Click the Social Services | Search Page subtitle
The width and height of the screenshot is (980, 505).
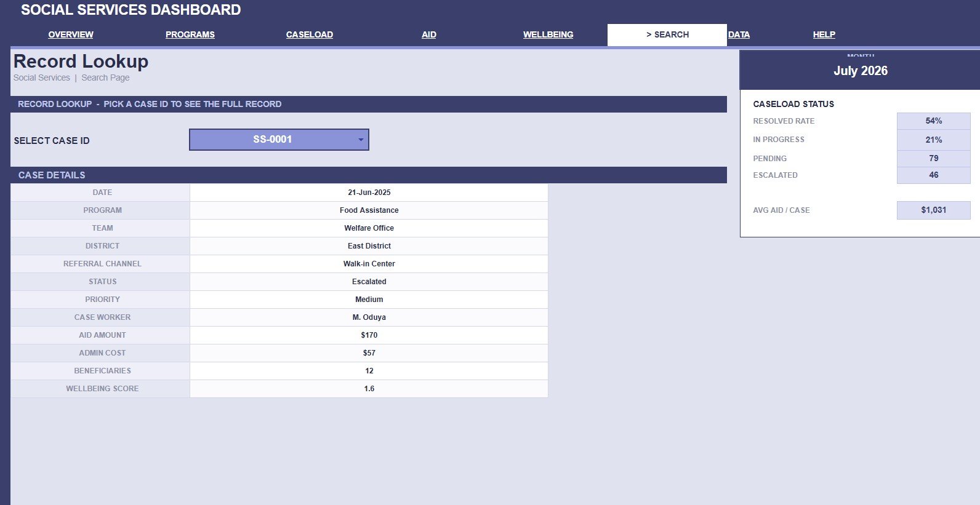click(x=71, y=78)
